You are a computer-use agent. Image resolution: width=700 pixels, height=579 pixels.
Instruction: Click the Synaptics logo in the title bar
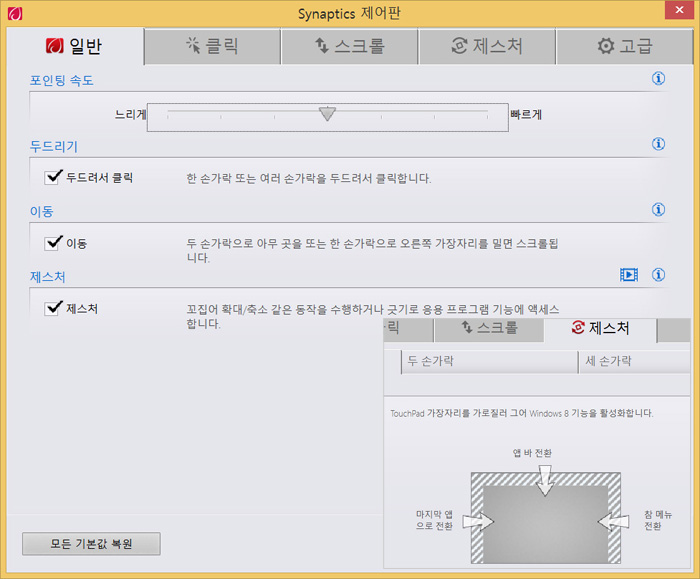tap(14, 14)
